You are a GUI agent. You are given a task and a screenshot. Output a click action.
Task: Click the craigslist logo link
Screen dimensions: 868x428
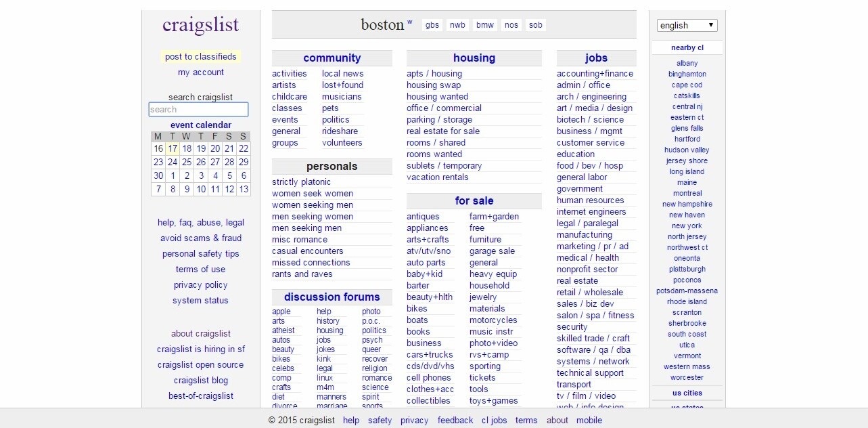[x=200, y=25]
